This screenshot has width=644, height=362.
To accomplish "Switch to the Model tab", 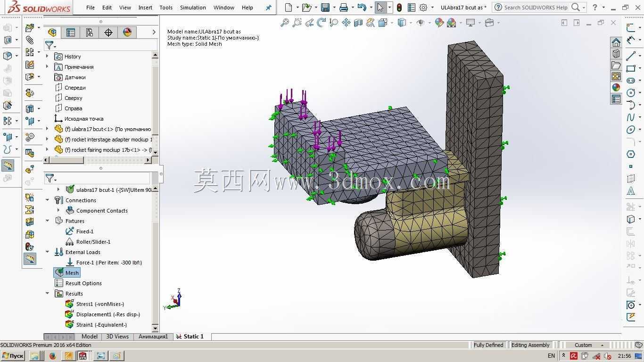I will pyautogui.click(x=90, y=337).
